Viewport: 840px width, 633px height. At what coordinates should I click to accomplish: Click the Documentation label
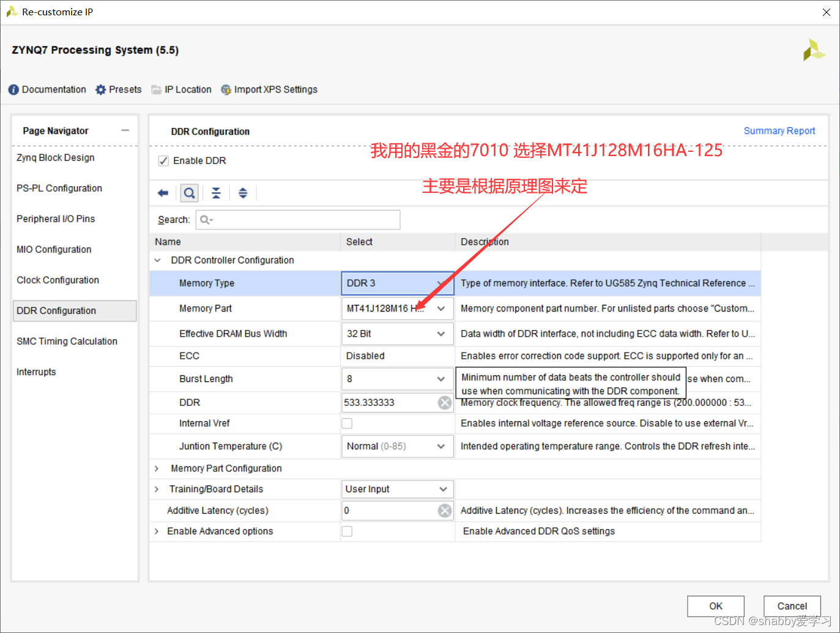[x=54, y=89]
